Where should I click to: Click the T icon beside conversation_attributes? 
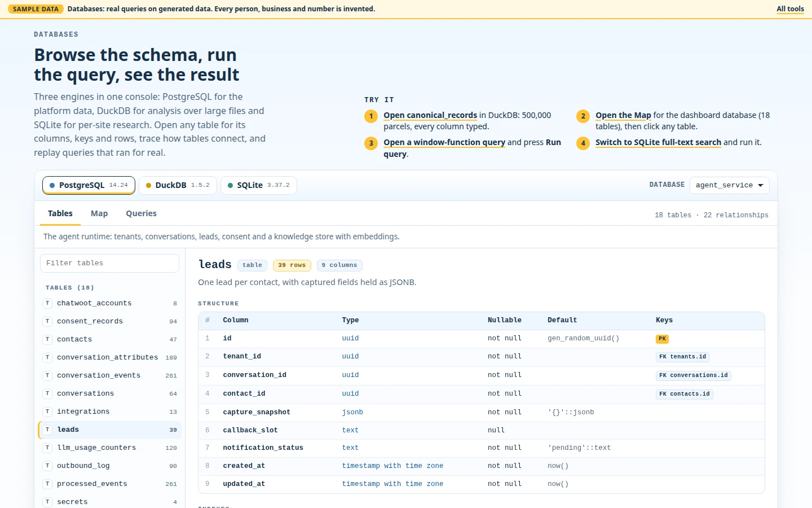(47, 357)
